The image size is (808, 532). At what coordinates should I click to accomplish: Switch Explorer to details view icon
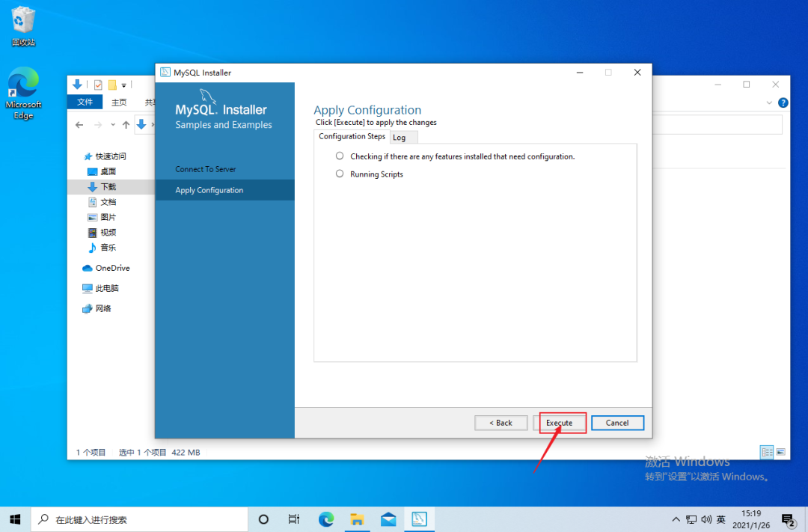coord(767,452)
